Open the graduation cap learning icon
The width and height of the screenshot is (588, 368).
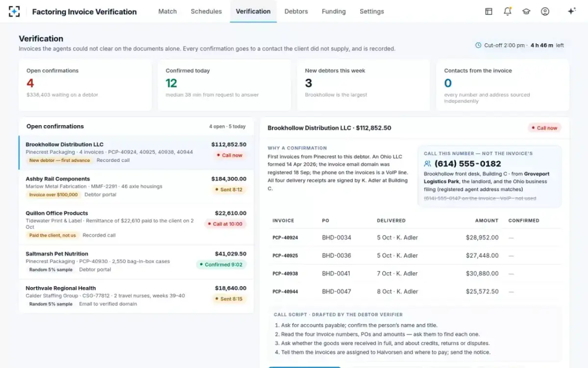click(526, 11)
